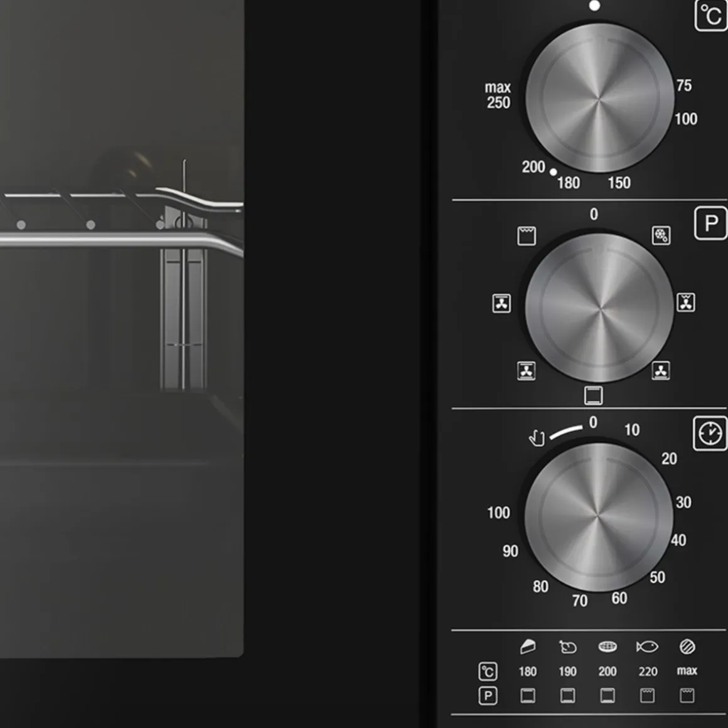Click the max 250 temperature marking
The height and width of the screenshot is (728, 728).
coord(498,95)
